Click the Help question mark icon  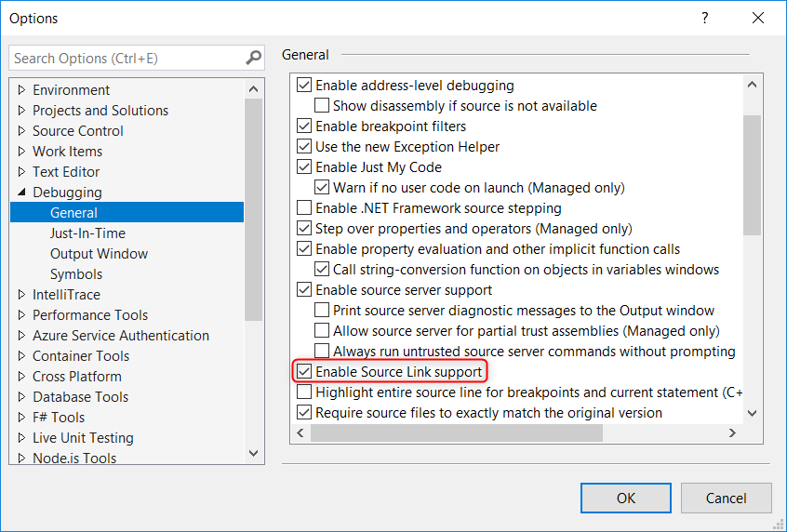705,18
